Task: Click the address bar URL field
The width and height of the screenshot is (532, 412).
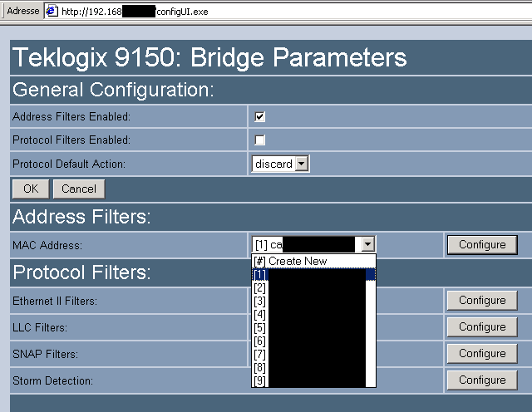Action: tap(288, 12)
